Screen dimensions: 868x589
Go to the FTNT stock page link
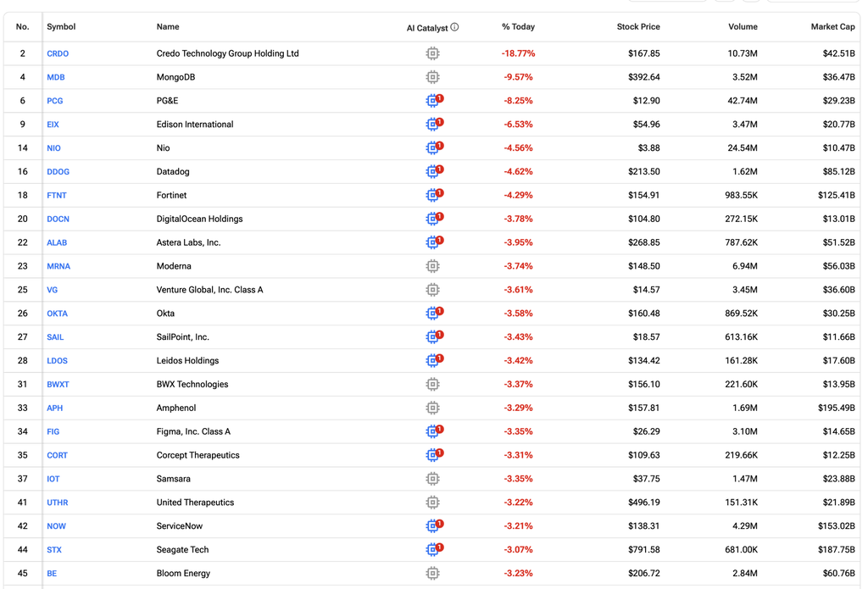pyautogui.click(x=57, y=196)
